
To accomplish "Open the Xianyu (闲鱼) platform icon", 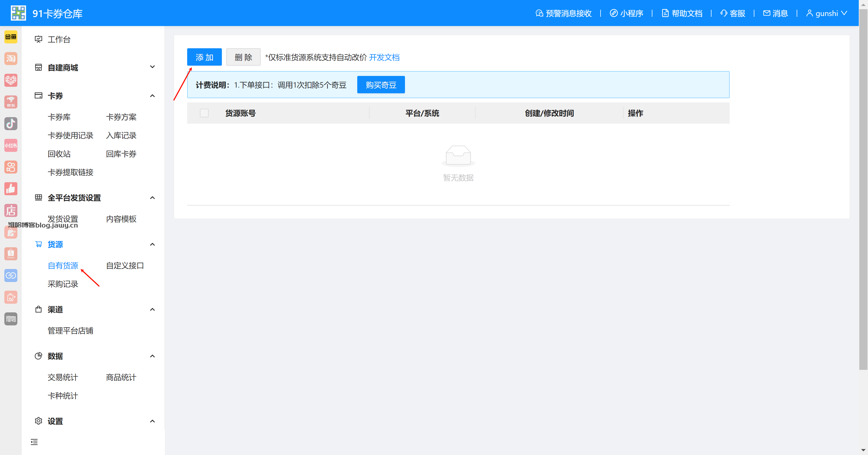I will click(x=11, y=37).
